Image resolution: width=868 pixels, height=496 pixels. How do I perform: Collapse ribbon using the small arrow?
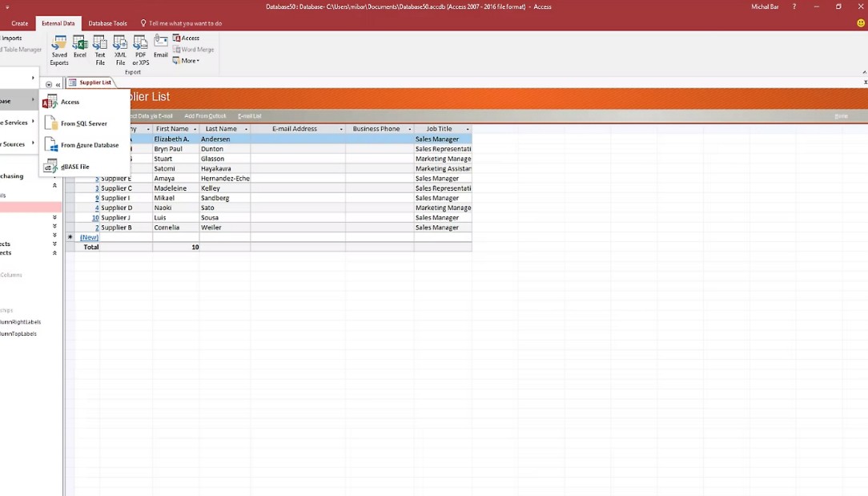pyautogui.click(x=864, y=72)
